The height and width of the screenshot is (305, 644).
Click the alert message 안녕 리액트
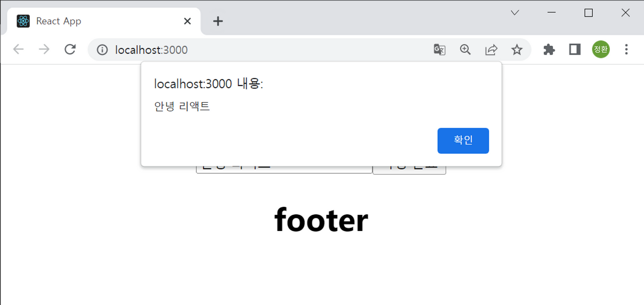click(x=182, y=106)
